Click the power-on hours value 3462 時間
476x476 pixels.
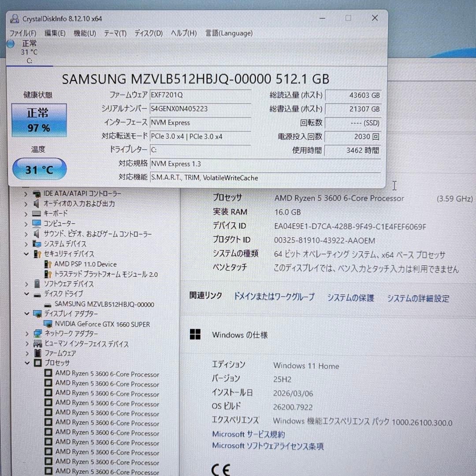pyautogui.click(x=353, y=150)
